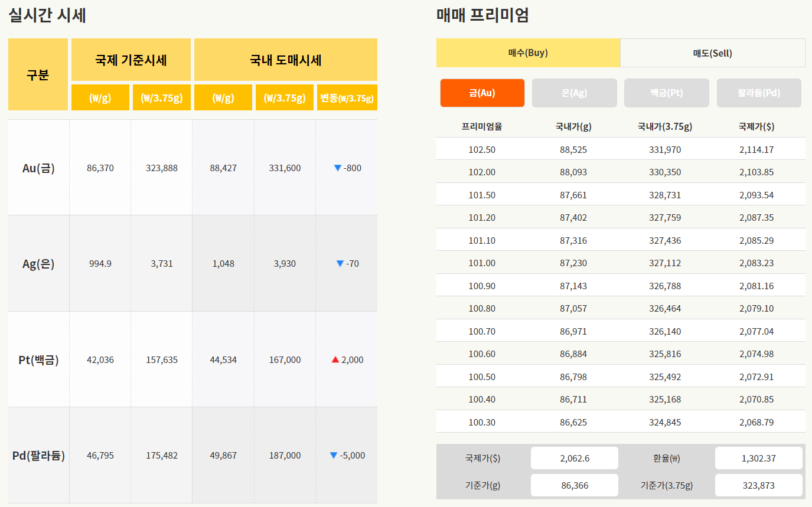This screenshot has height=507, width=812.
Task: Click the blue down arrow beside -800
Action: coord(338,168)
